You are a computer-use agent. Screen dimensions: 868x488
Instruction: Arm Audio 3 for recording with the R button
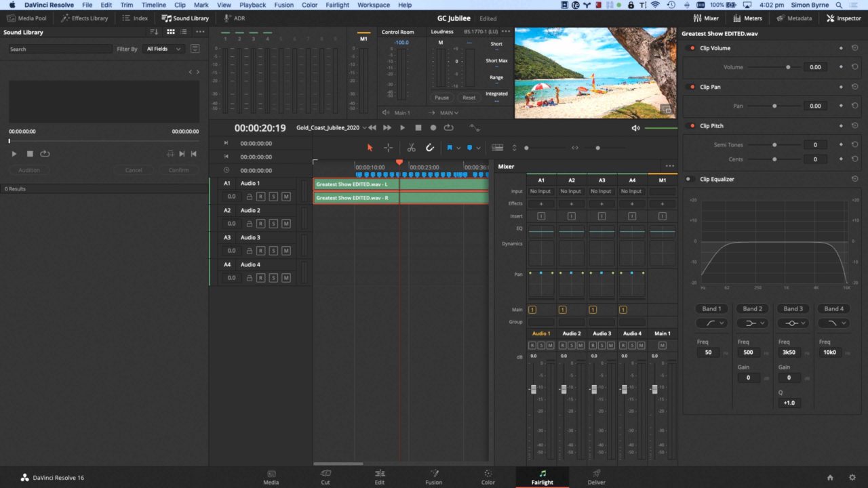click(x=261, y=250)
